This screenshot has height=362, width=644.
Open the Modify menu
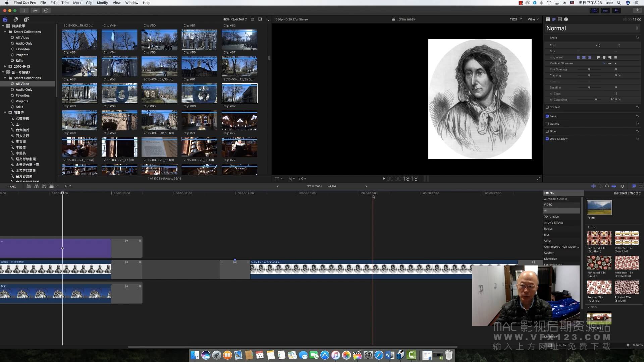[x=102, y=3]
